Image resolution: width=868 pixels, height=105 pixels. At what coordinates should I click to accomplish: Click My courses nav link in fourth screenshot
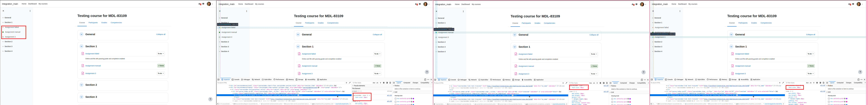(x=693, y=4)
